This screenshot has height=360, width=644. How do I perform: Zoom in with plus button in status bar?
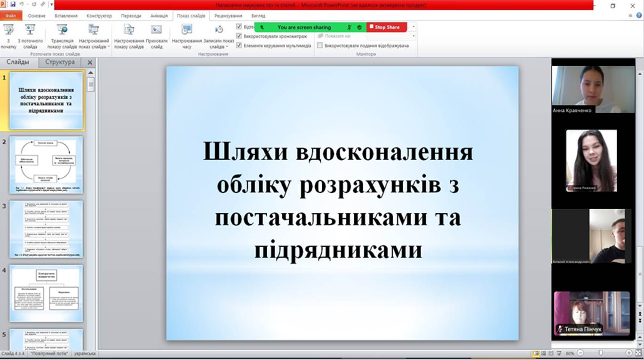pos(629,353)
